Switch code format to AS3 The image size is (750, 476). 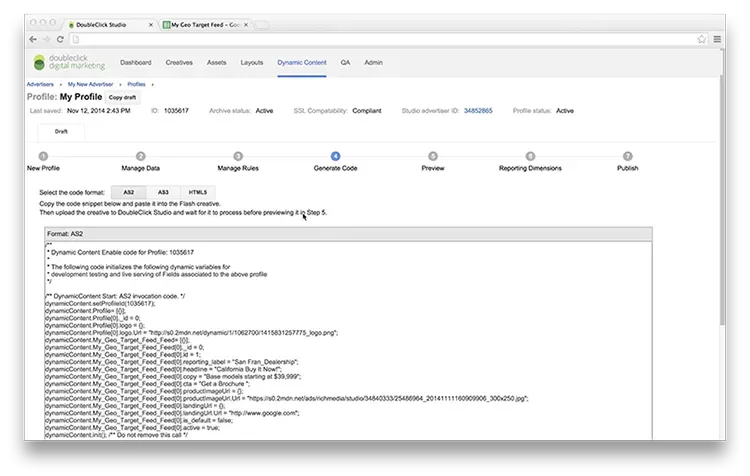point(163,191)
